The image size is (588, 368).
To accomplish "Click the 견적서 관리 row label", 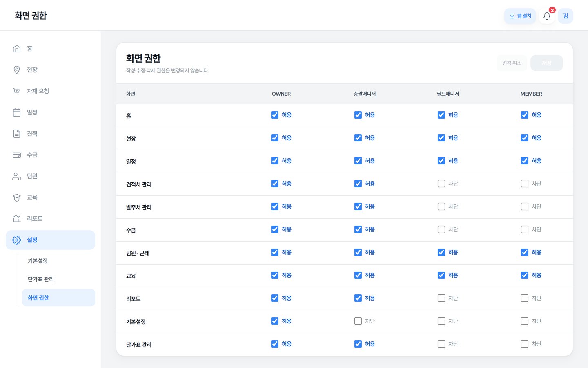I will coord(139,184).
